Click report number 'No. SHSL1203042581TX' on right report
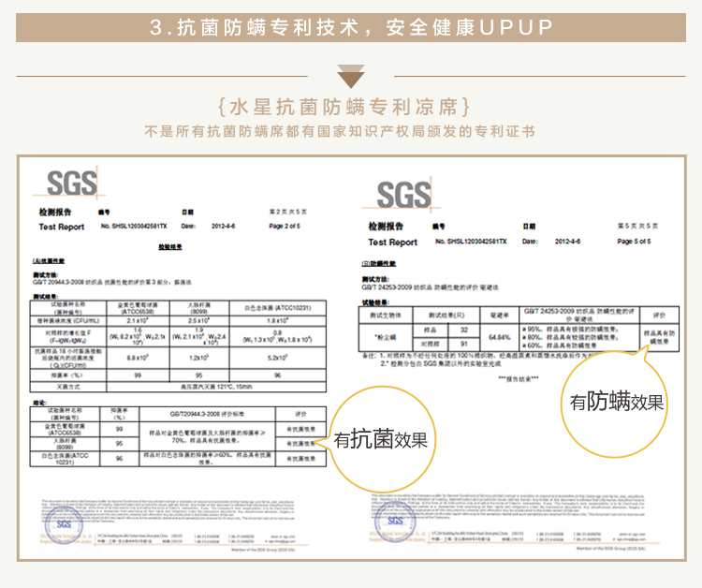Screen dimensions: 702x588 (x=471, y=242)
